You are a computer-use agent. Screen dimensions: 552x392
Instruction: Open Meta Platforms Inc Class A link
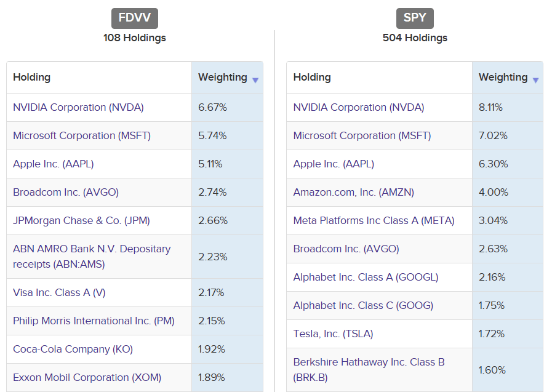coord(374,220)
